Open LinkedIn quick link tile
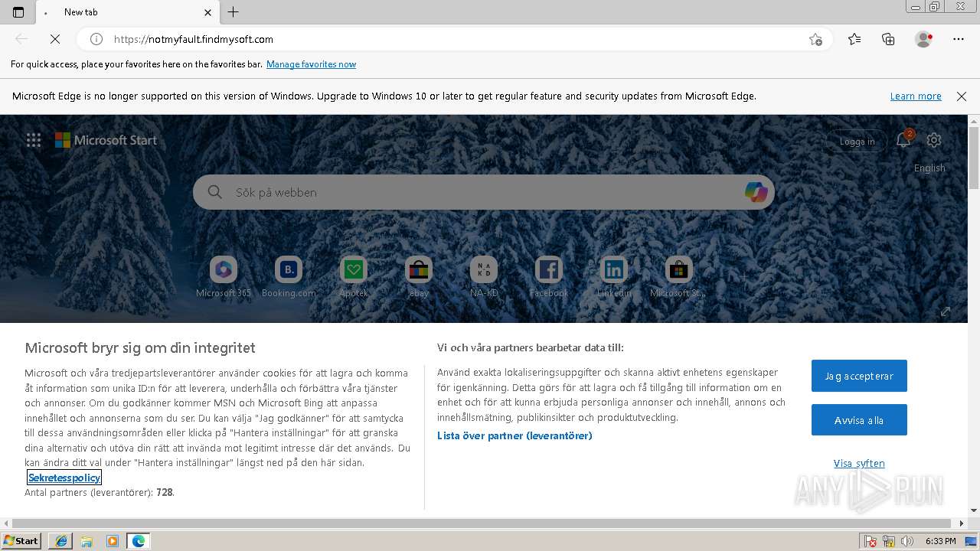Image resolution: width=980 pixels, height=551 pixels. [x=614, y=277]
